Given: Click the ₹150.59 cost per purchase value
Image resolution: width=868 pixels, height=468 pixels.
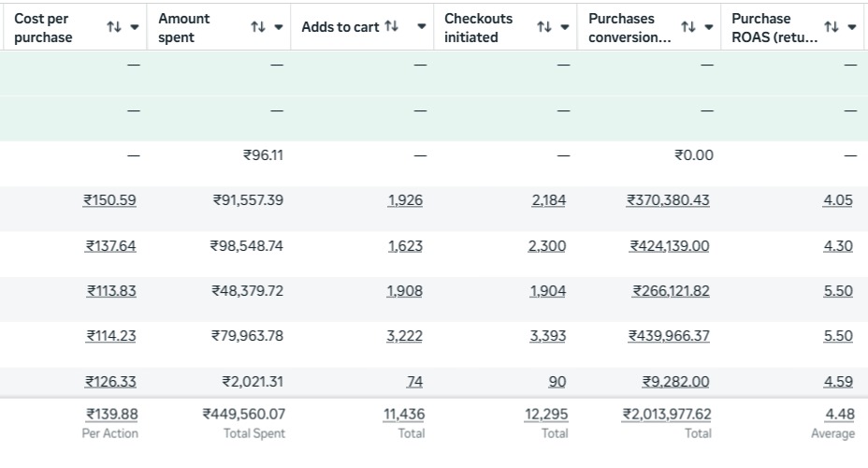Looking at the screenshot, I should (109, 200).
